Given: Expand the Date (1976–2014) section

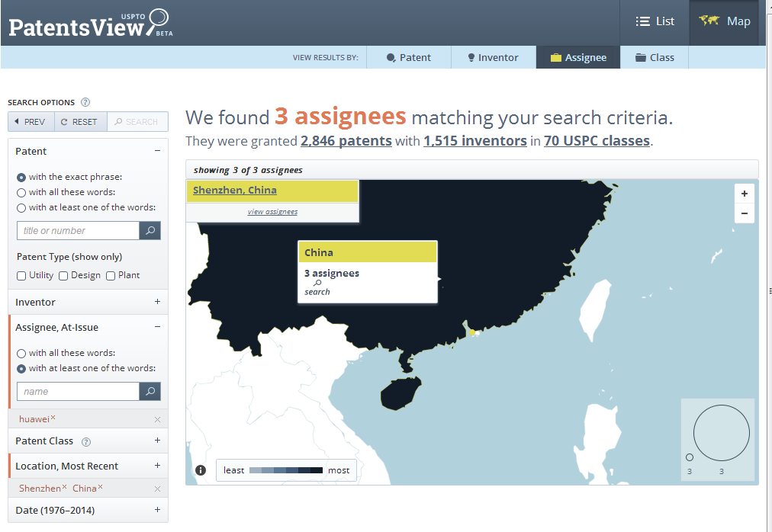Looking at the screenshot, I should coord(157,510).
